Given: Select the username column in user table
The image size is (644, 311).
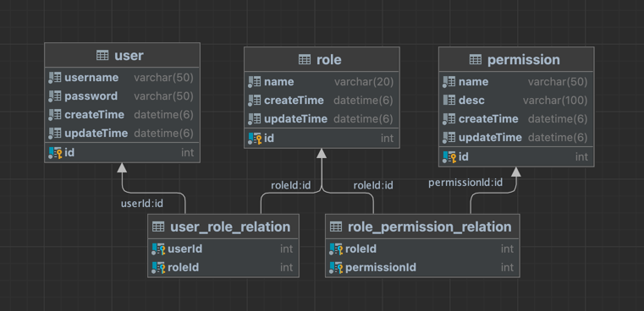Looking at the screenshot, I should [x=123, y=78].
